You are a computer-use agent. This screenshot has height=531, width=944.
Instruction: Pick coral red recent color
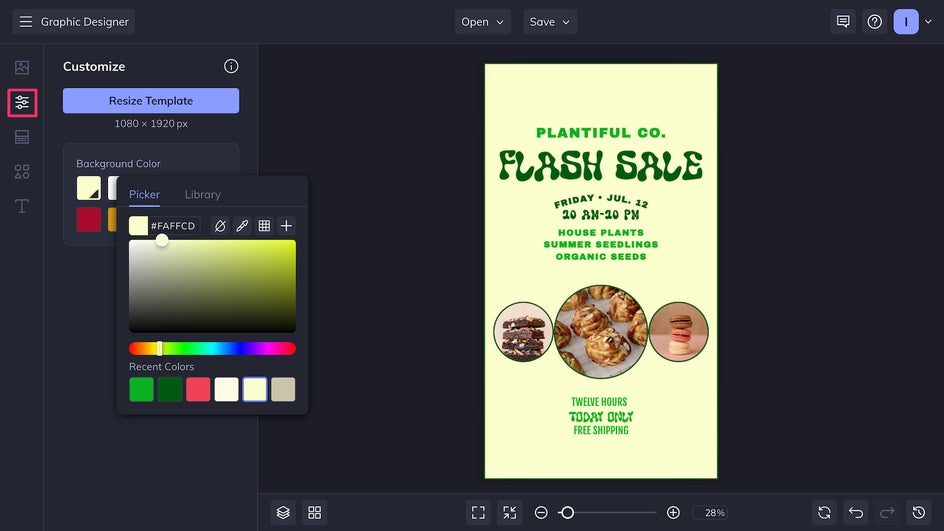pos(198,390)
